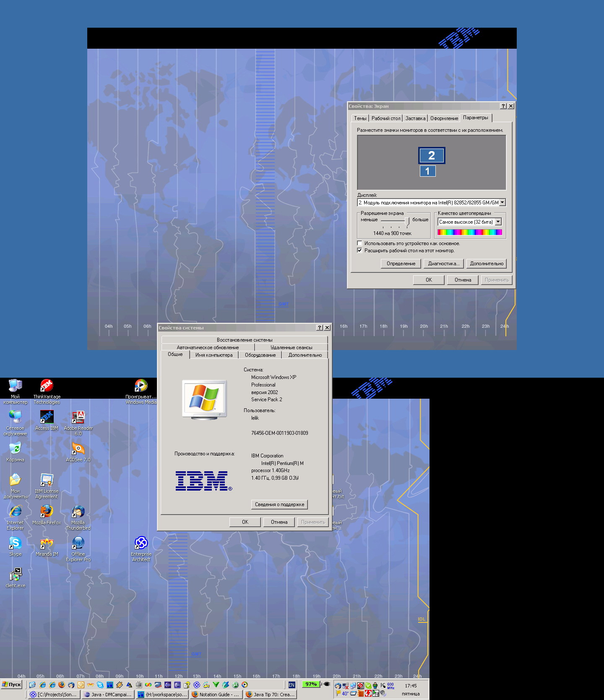604x700 pixels.
Task: Open the Miranda IM desktop icon
Action: [47, 543]
